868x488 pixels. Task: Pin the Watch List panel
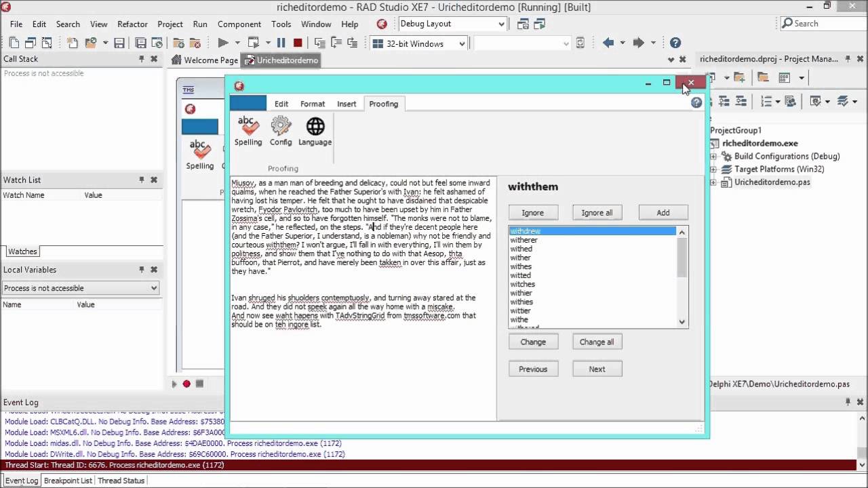pyautogui.click(x=142, y=180)
